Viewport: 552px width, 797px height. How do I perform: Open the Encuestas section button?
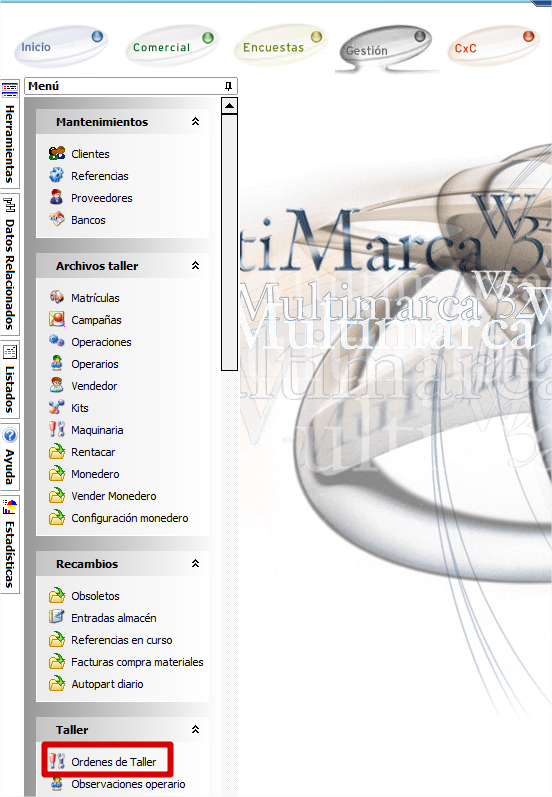[281, 47]
